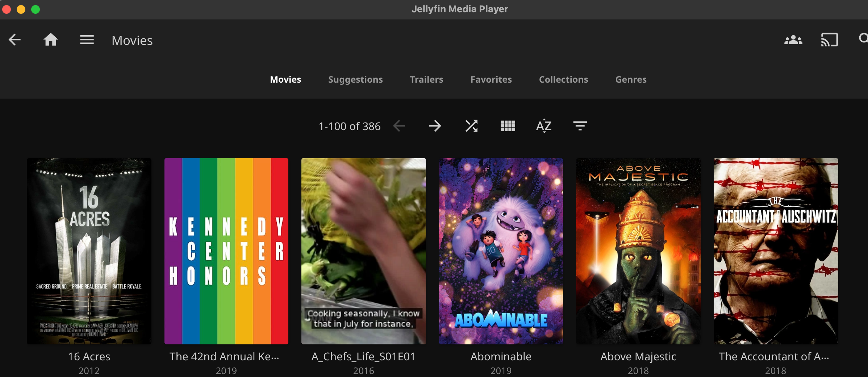
Task: Click the Above Majestic title link
Action: 638,357
